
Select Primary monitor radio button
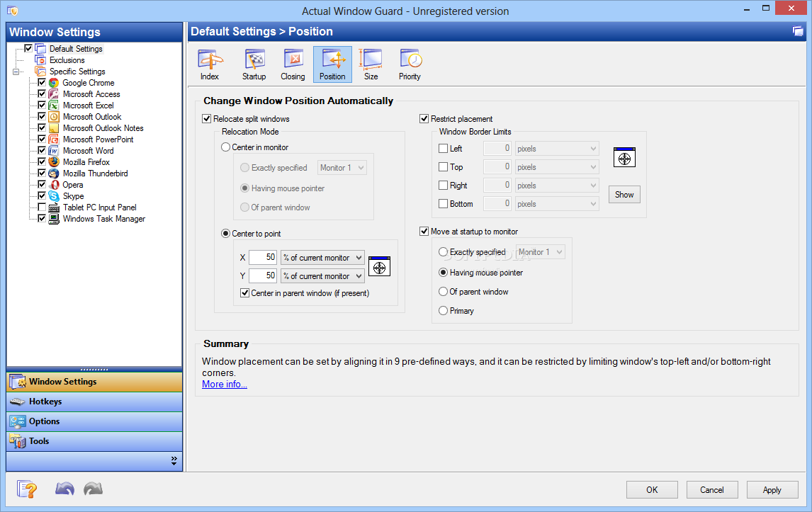pyautogui.click(x=444, y=311)
